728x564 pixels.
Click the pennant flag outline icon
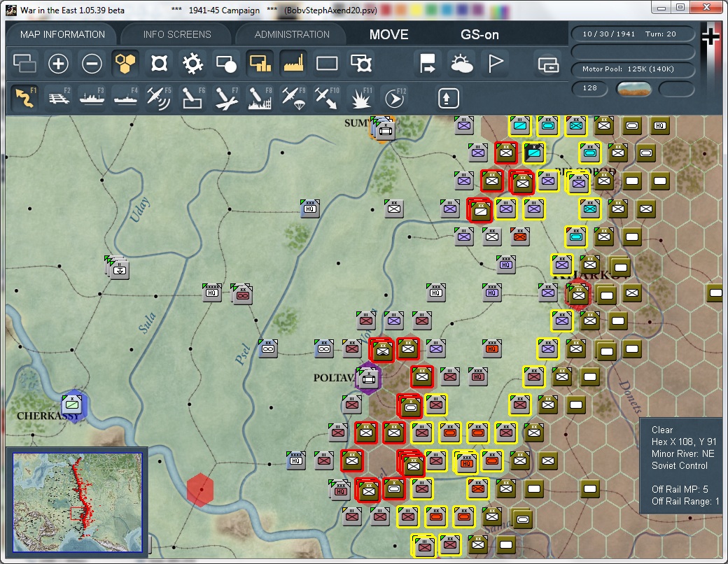[495, 63]
